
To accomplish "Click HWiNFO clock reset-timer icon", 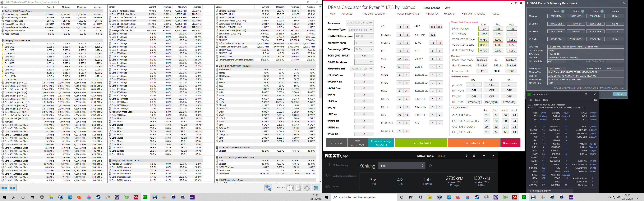I will tap(289, 188).
